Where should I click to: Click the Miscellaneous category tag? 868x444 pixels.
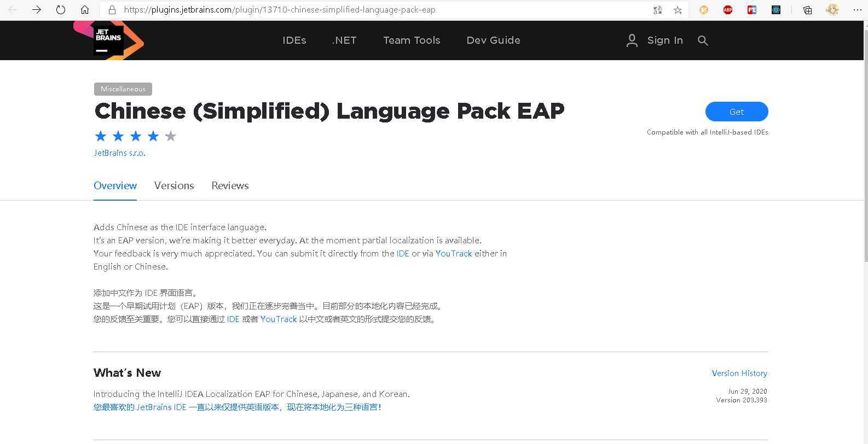[123, 89]
